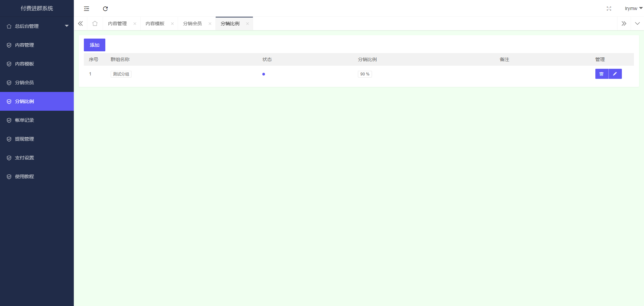Click the 添加 button
The height and width of the screenshot is (306, 644).
(95, 45)
